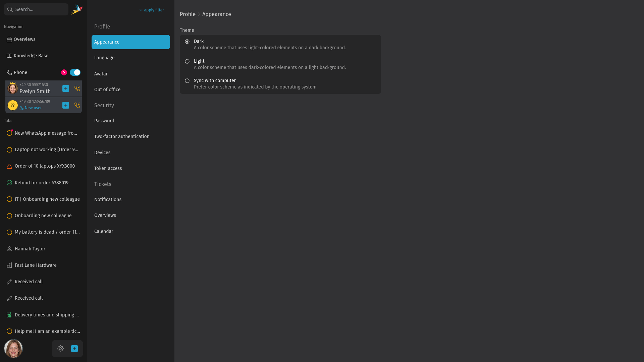
Task: Open Devices settings entry
Action: 131,153
